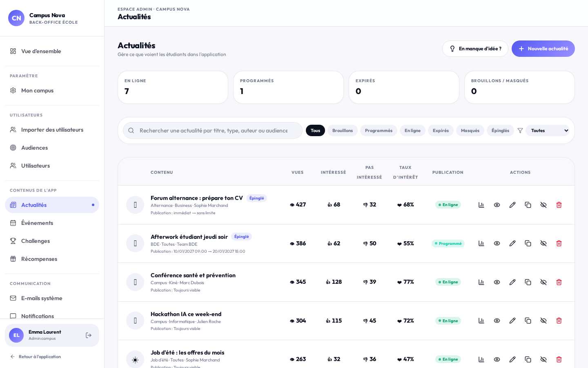
Task: Open statistics for Job d'été row
Action: tap(481, 359)
